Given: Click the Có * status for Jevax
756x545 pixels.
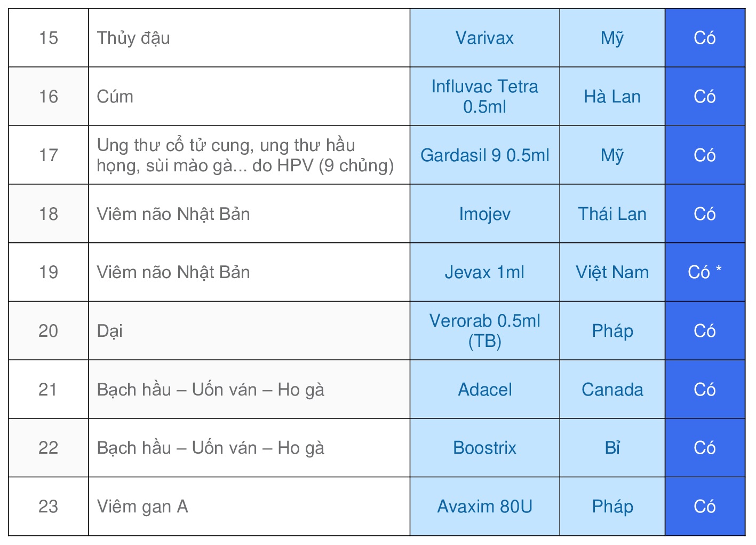Looking at the screenshot, I should (705, 272).
